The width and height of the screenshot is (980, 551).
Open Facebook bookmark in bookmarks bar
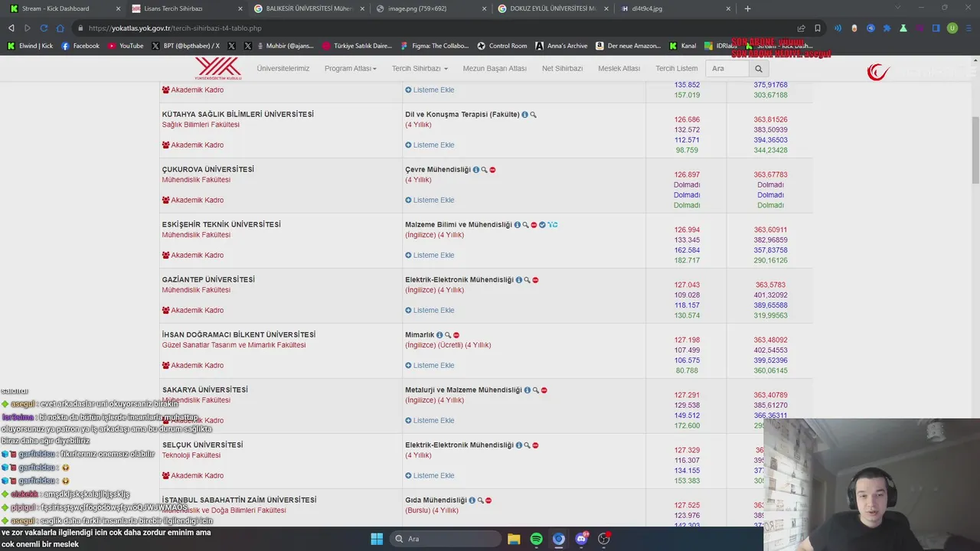[80, 46]
